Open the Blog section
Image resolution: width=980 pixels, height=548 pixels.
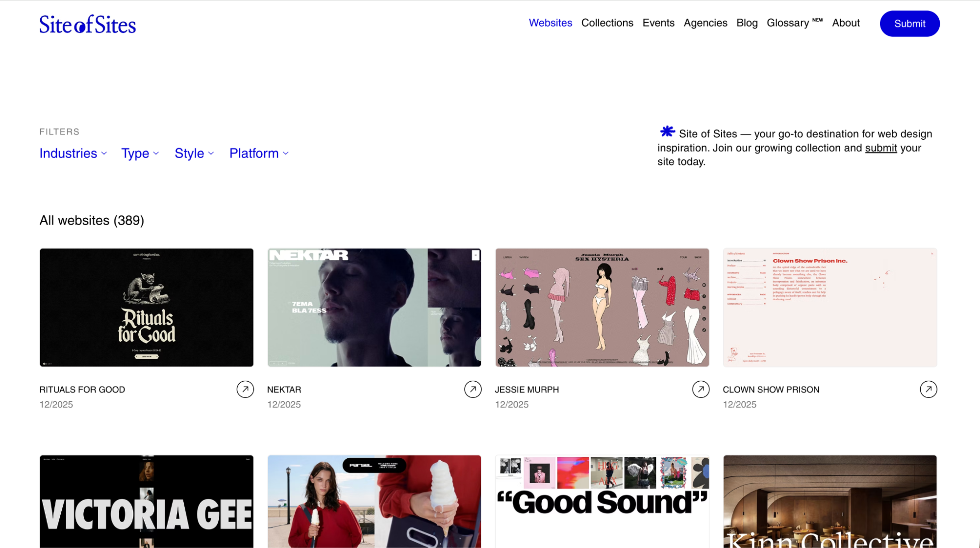click(x=747, y=23)
